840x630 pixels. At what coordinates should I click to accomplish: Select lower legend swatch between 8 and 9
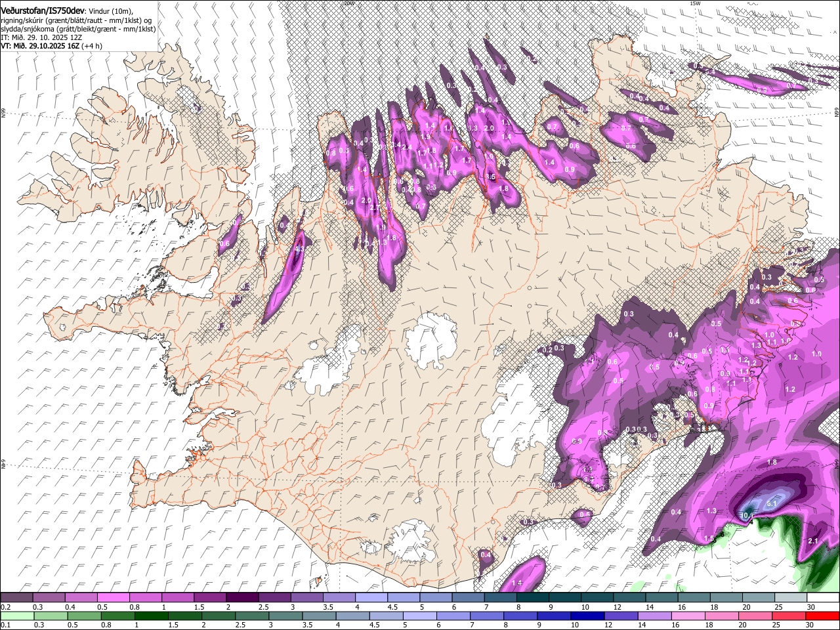tap(520, 616)
